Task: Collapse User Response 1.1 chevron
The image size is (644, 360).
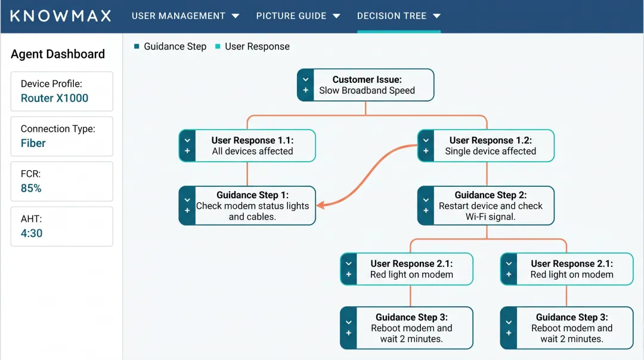Action: tap(187, 140)
